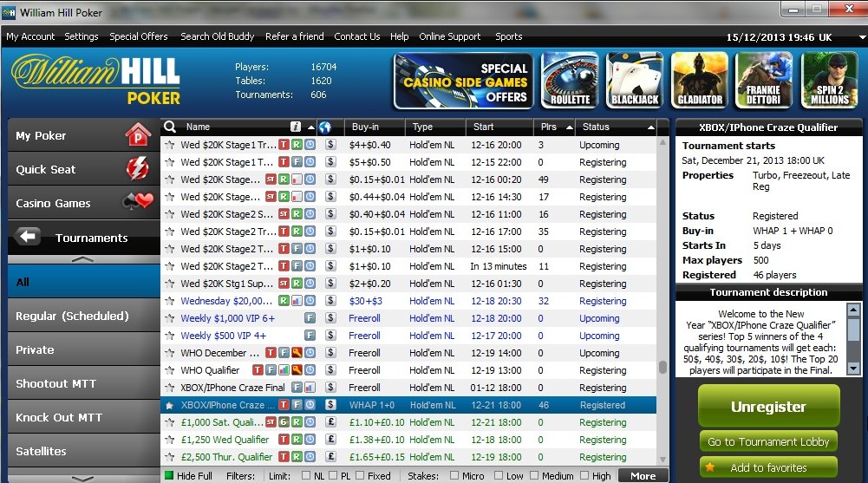868x483 pixels.
Task: Open the Settings menu
Action: tap(82, 36)
